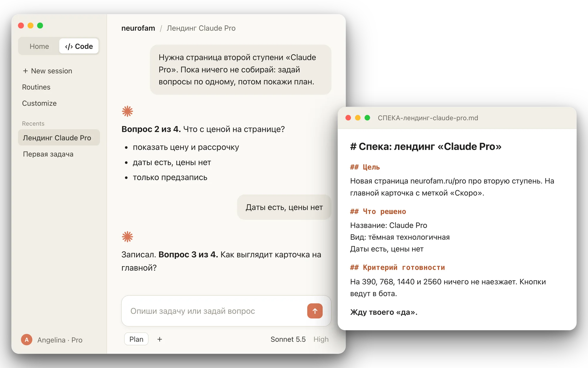Click the Claude spark icon above Вопрос 2 из 4

[127, 111]
